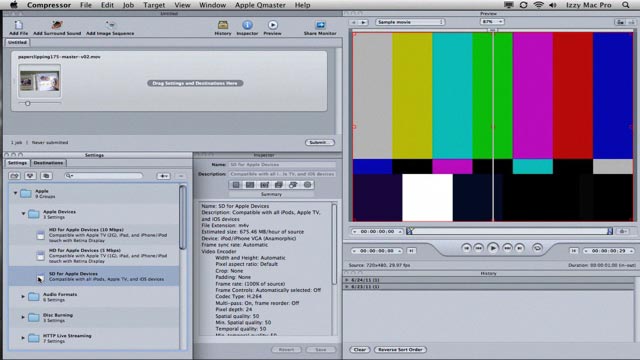
Task: Select the fourth pane icon in Inspector
Action: coord(279,185)
